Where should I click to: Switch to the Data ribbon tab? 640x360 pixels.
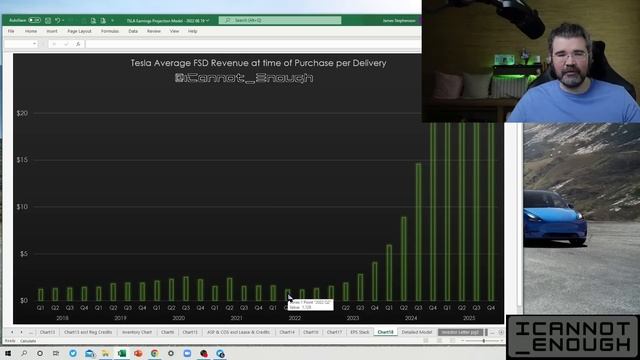pyautogui.click(x=133, y=31)
